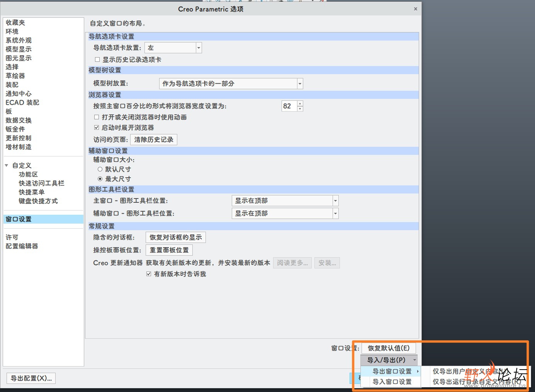Select 钣金件 category
This screenshot has width=535, height=392.
pos(15,129)
